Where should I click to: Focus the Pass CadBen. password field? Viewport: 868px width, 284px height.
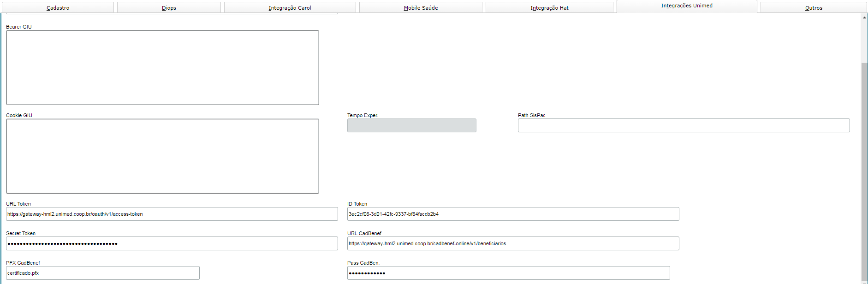[508, 273]
